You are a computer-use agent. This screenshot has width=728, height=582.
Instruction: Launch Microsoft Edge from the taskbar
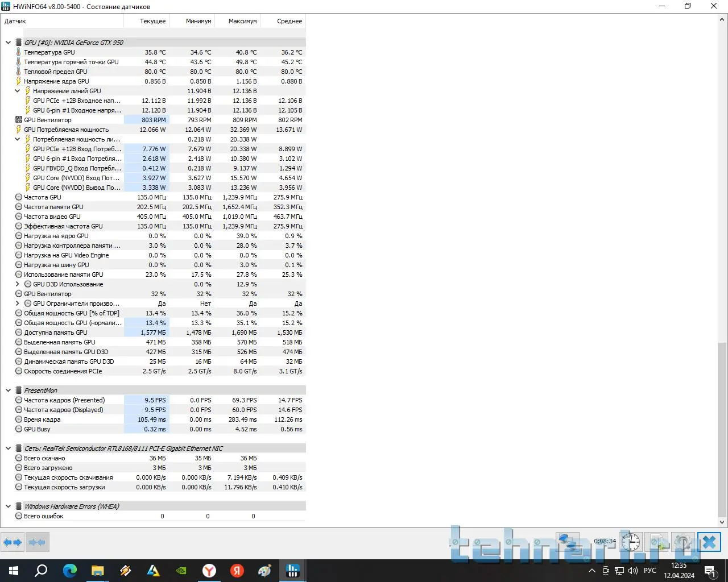tap(69, 571)
